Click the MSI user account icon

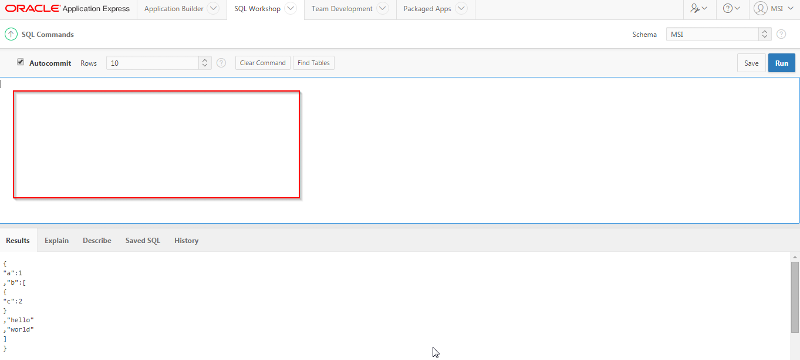[761, 9]
